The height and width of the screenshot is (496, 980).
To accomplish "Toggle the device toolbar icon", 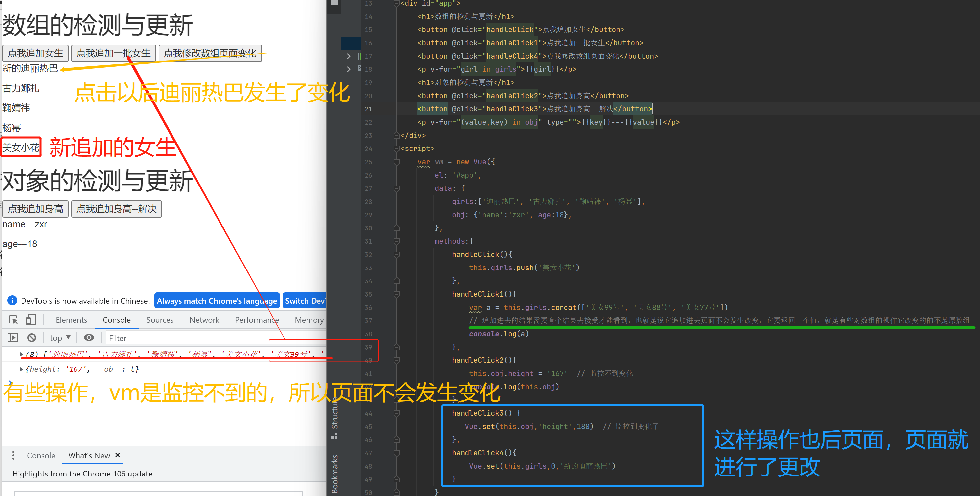I will tap(31, 320).
